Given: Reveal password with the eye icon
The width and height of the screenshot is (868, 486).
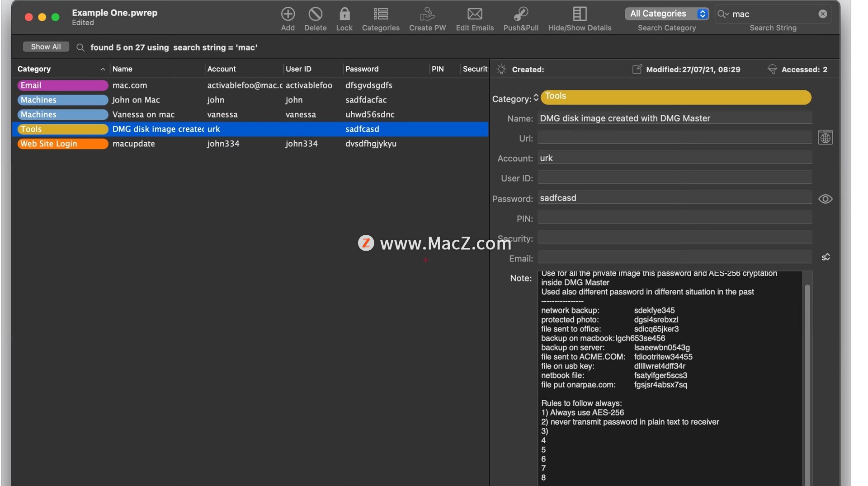Looking at the screenshot, I should click(x=826, y=199).
